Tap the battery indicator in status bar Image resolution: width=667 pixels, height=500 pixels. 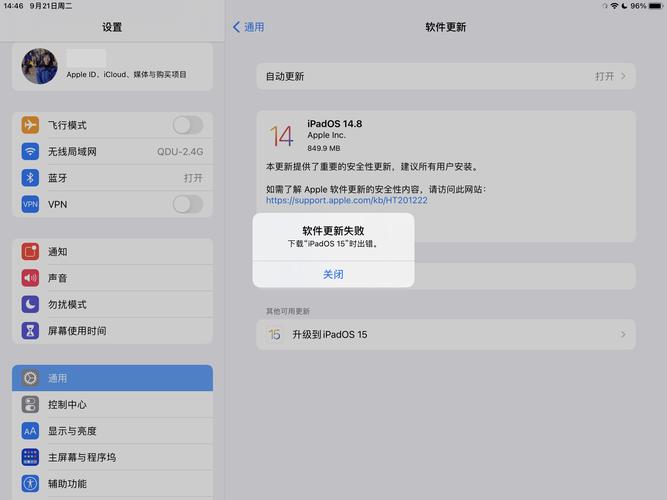tap(656, 6)
